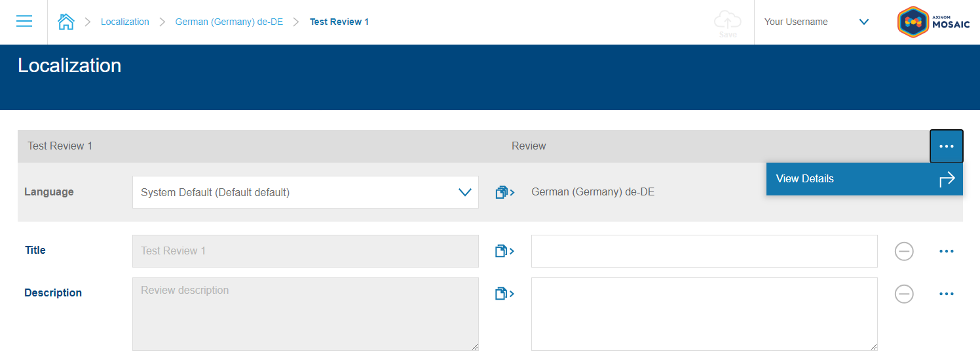
Task: Copy Description source value to translation
Action: pos(504,294)
